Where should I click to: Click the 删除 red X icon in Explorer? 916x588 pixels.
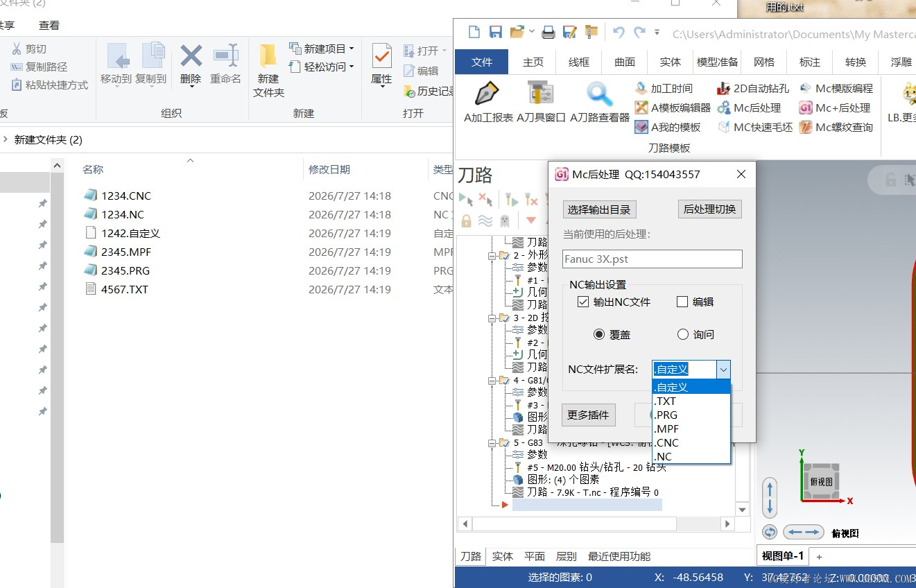tap(191, 55)
